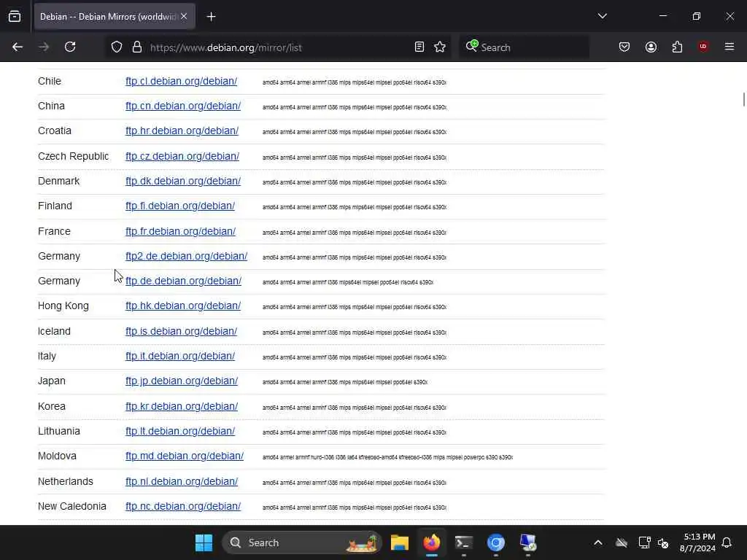Open a new tab with plus button
747x560 pixels.
[211, 17]
